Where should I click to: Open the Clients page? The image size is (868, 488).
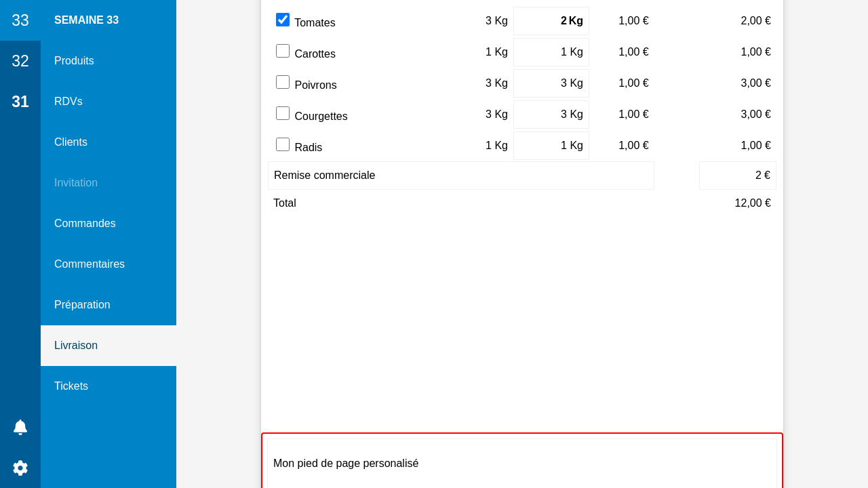click(x=71, y=142)
